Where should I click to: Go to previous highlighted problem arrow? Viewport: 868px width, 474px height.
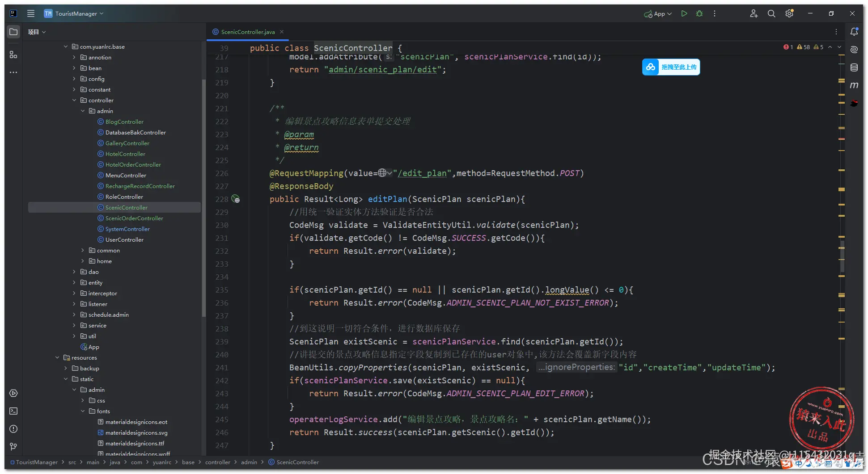(830, 47)
